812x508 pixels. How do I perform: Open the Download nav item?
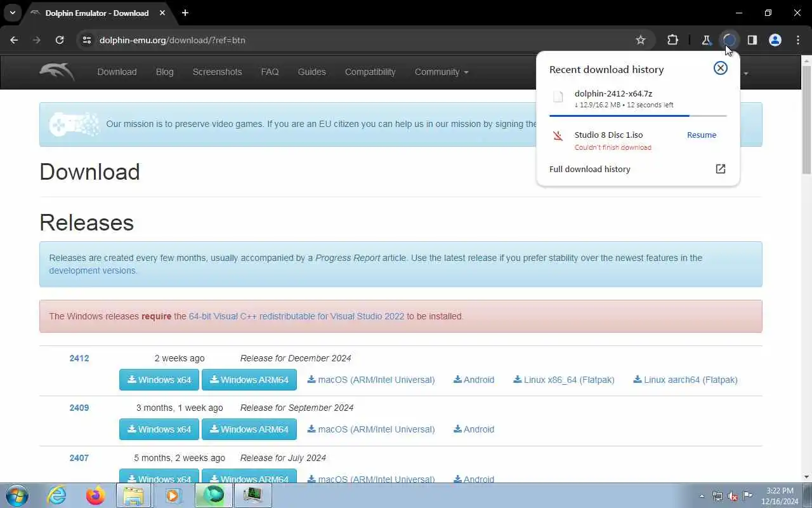coord(117,72)
